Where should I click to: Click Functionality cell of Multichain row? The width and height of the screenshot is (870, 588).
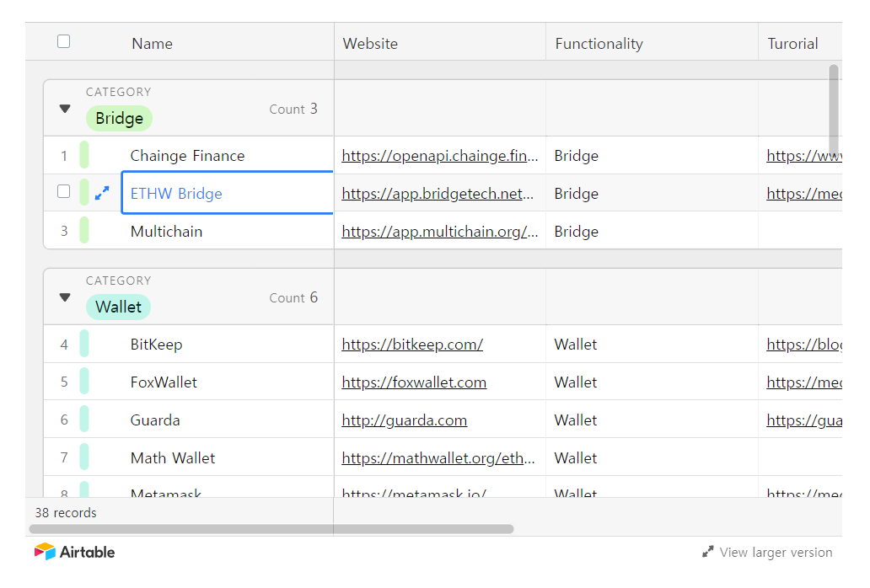pos(652,231)
